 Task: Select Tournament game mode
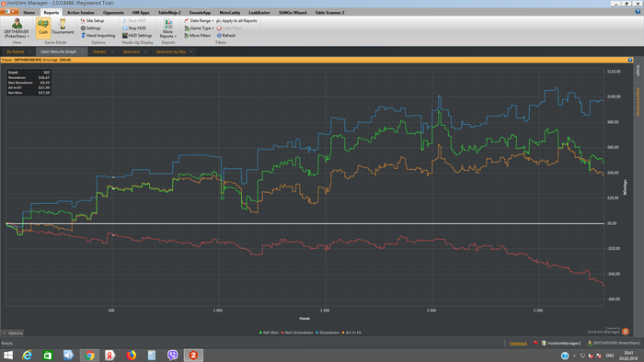coord(63,27)
